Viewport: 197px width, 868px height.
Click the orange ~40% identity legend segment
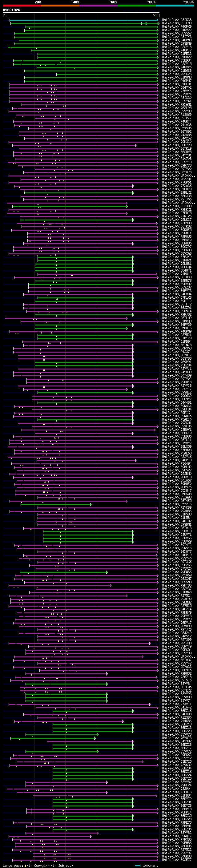tap(60, 6)
